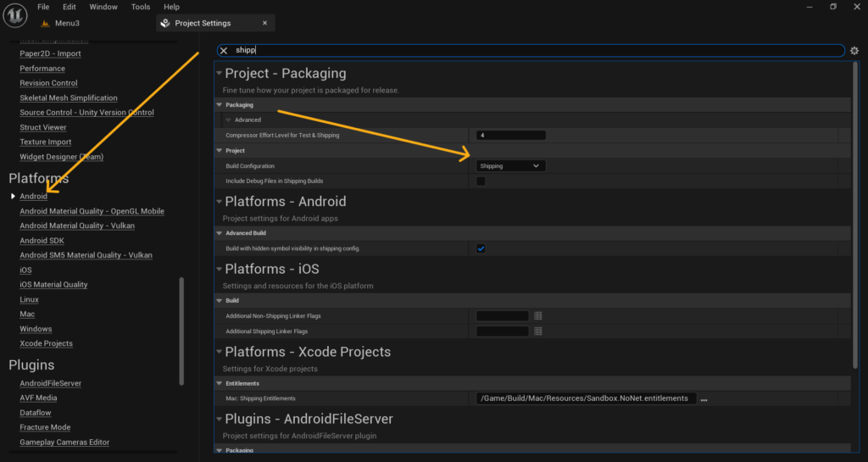Open Source Control - Unity Version Control
The image size is (868, 462).
87,112
